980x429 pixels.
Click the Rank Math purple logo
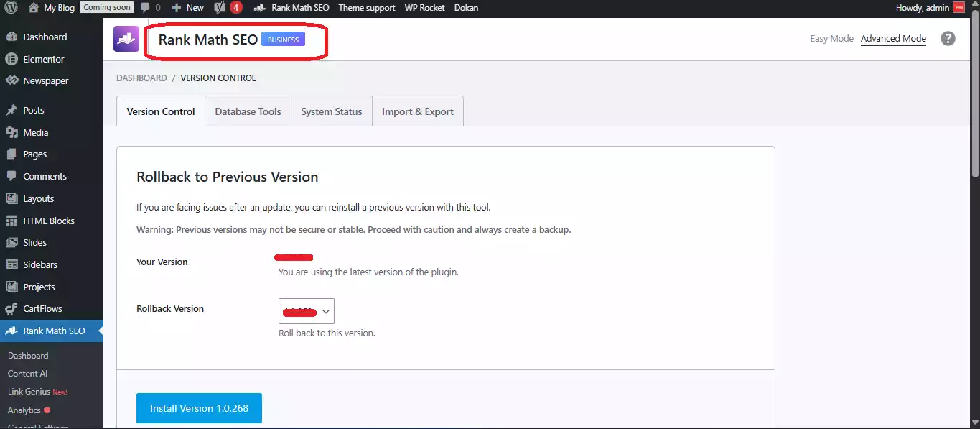click(126, 39)
